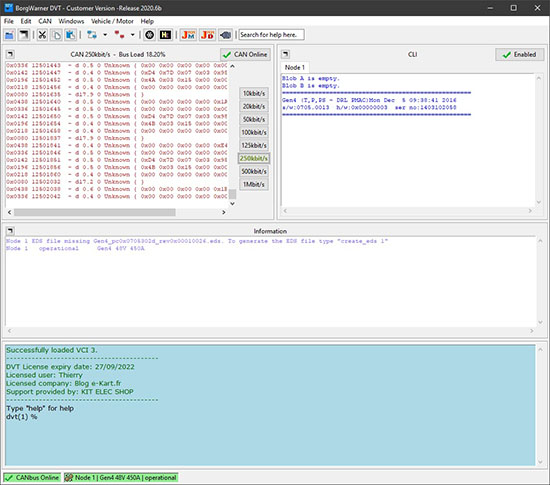The image size is (550, 485).
Task: Click the 'CAN 250kbit/s - Bus Load 18.20%' title
Action: pyautogui.click(x=118, y=54)
